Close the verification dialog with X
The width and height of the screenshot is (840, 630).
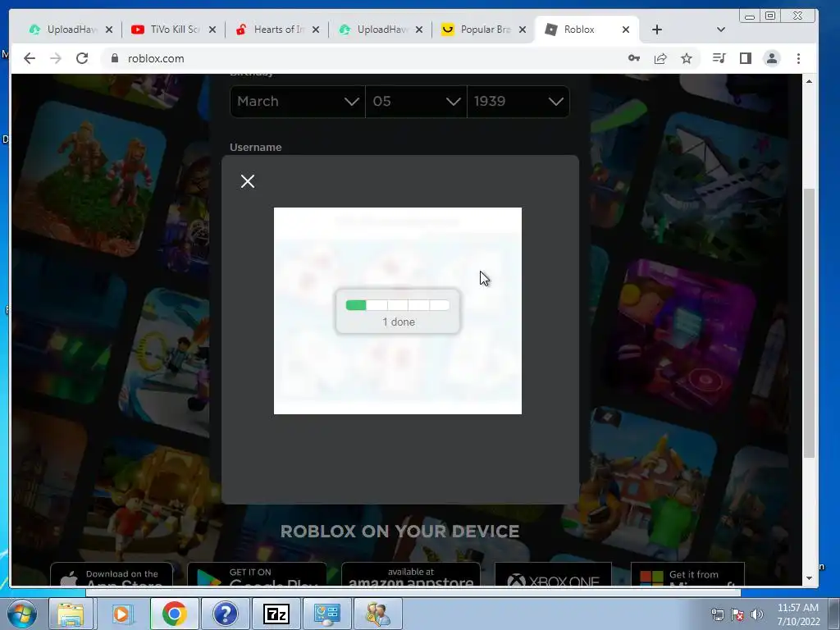pos(248,181)
